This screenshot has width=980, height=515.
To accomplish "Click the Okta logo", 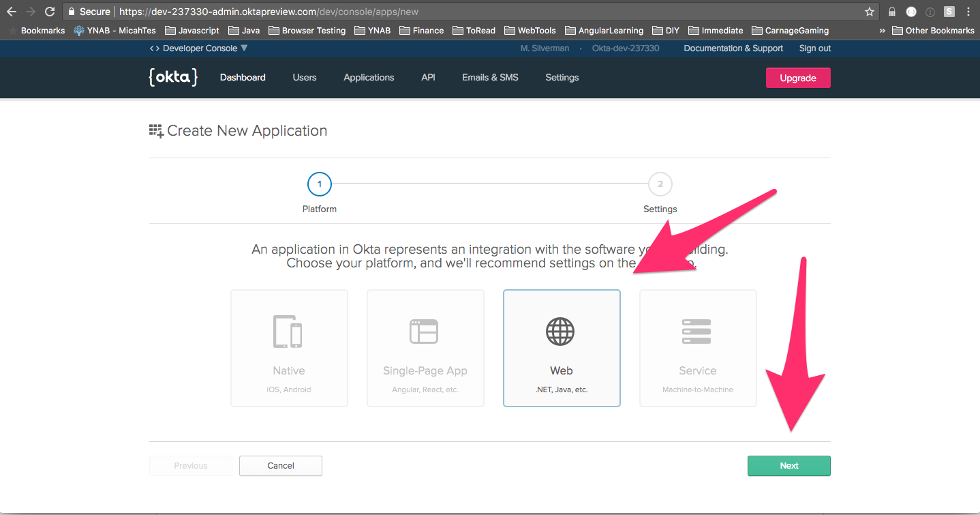I will pyautogui.click(x=173, y=77).
